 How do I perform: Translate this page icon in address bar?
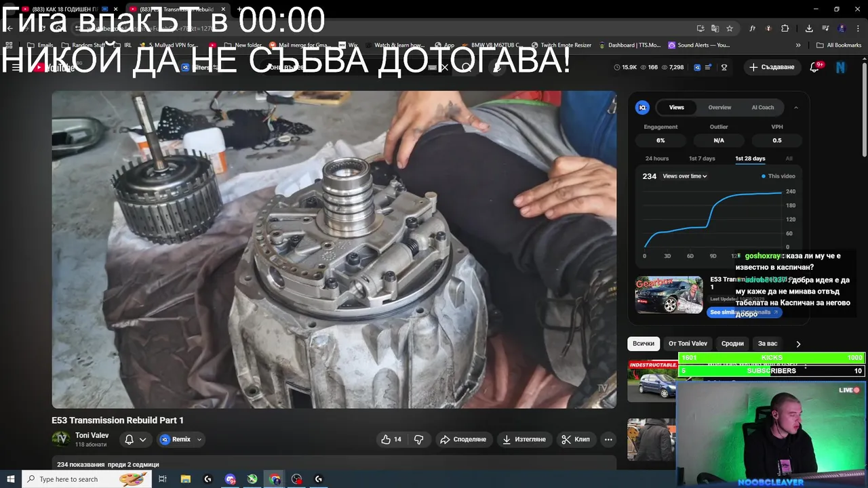pos(715,28)
